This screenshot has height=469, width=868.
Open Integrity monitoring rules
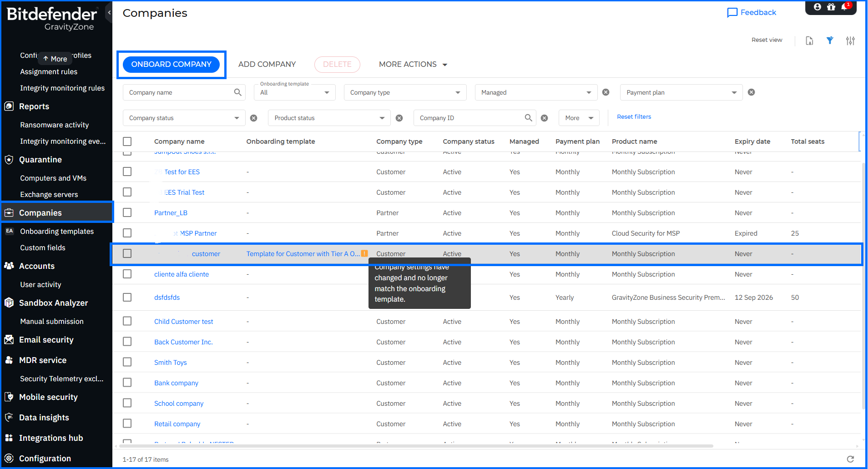pos(62,88)
